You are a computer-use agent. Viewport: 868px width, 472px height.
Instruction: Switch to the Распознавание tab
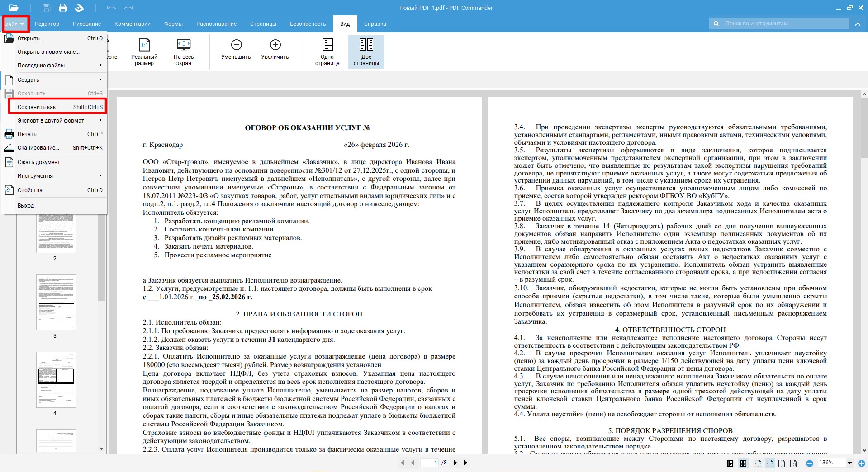pos(216,24)
